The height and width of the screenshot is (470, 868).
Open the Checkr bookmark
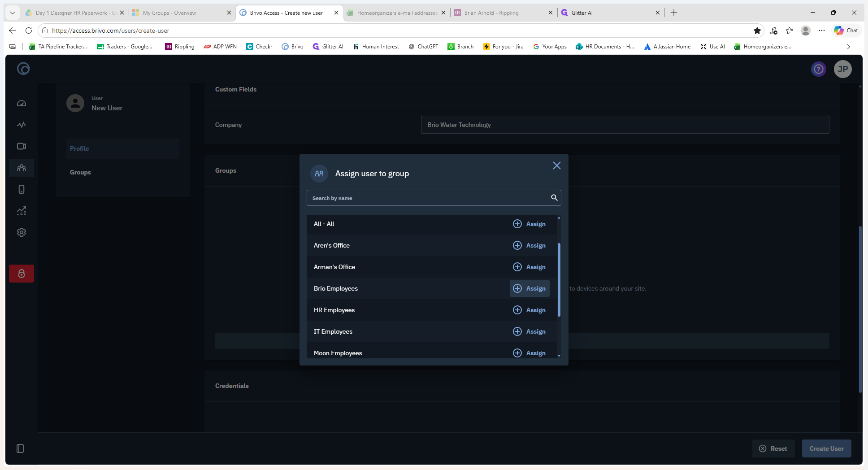259,47
